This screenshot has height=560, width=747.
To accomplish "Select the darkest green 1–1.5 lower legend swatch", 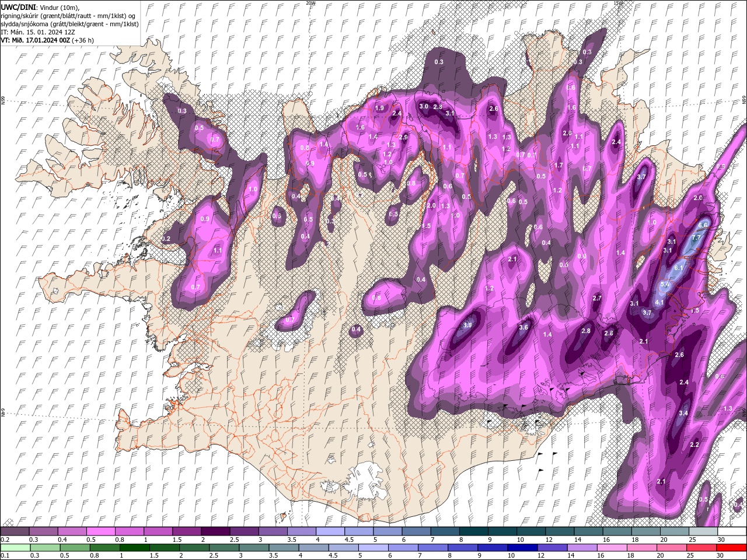I will click(x=135, y=547).
